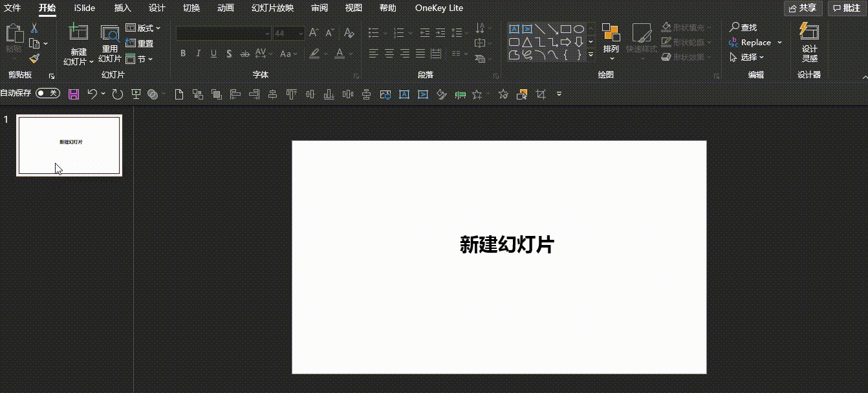Switch to the 动画 animations tab

tap(226, 8)
